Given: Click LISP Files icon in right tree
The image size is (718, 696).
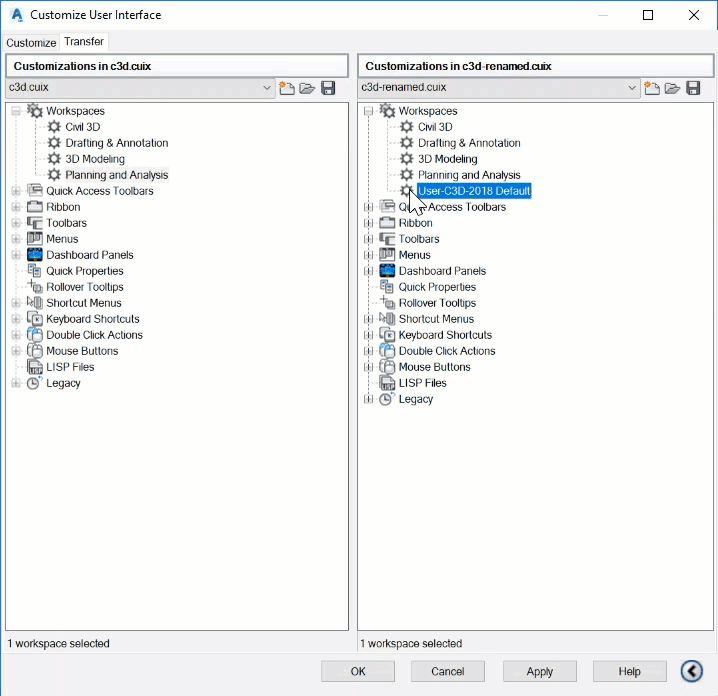Looking at the screenshot, I should [387, 383].
